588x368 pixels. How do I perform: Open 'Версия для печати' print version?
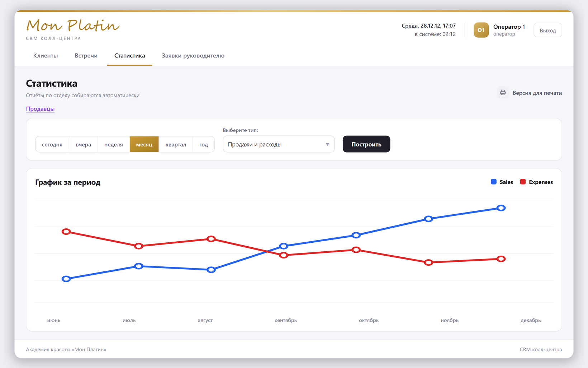529,93
